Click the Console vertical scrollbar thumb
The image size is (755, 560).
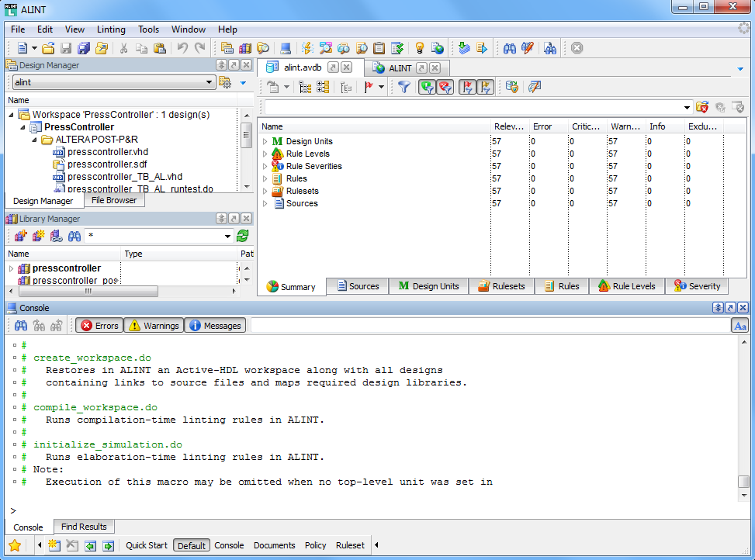pos(744,482)
